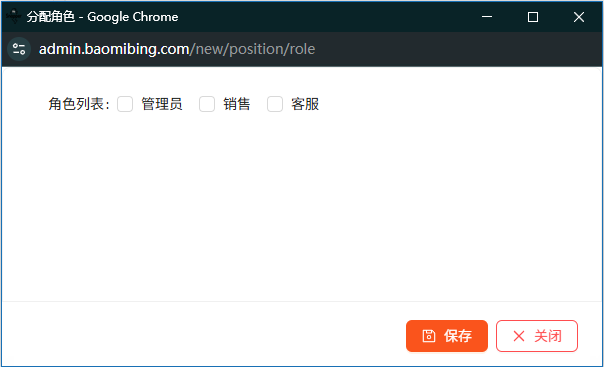Click the 客服 label text

click(305, 104)
